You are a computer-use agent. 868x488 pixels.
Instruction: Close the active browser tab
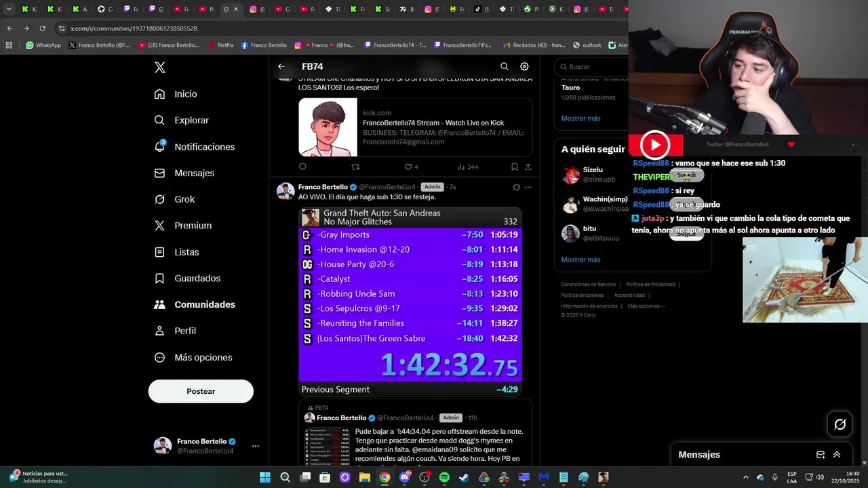235,9
